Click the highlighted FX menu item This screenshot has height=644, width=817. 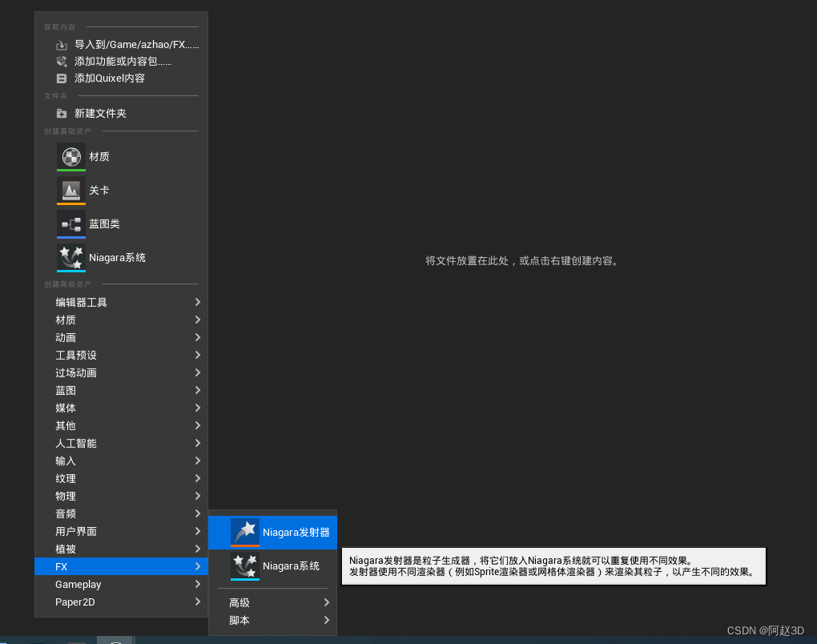(122, 566)
